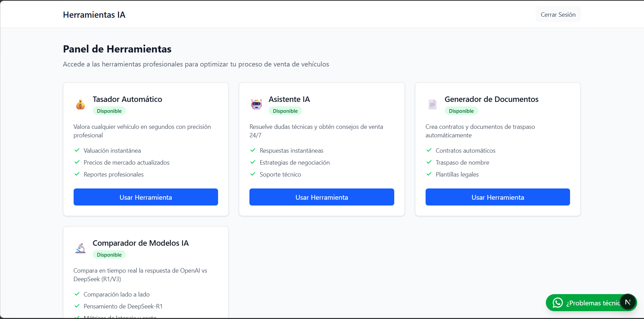This screenshot has height=319, width=644.
Task: Click the WhatsApp icon in the support button
Action: point(557,303)
